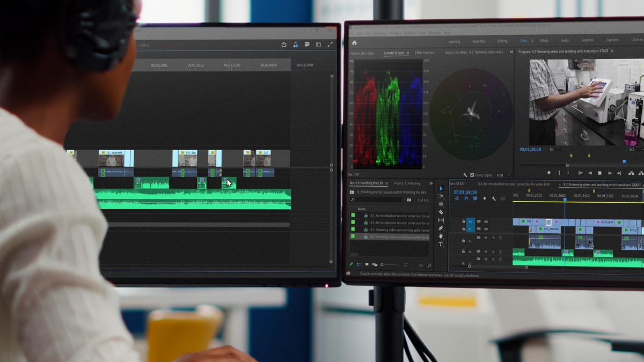
Task: Select the Razor tool in the tools panel
Action: (441, 212)
